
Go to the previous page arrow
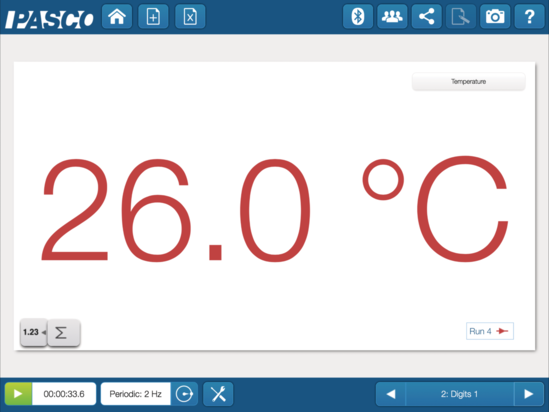[x=391, y=394]
